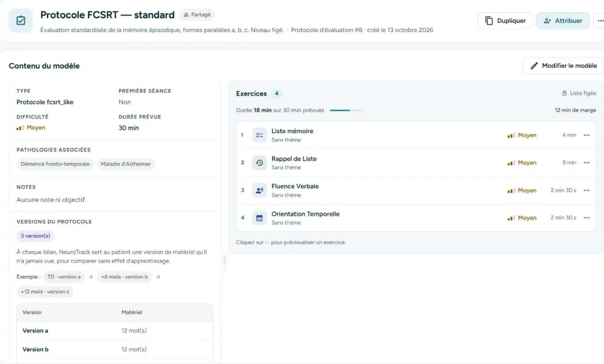The image size is (604, 364).
Task: Click the exercises count badge 4
Action: (277, 94)
